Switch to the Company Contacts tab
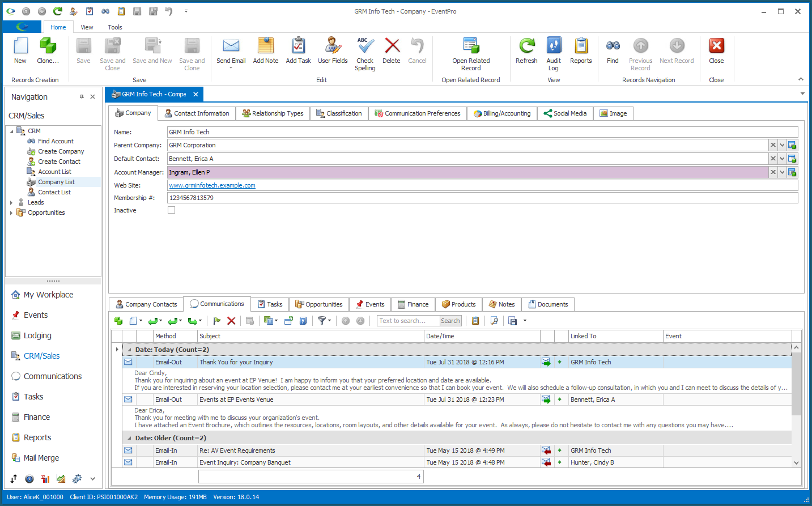812x506 pixels. 146,304
